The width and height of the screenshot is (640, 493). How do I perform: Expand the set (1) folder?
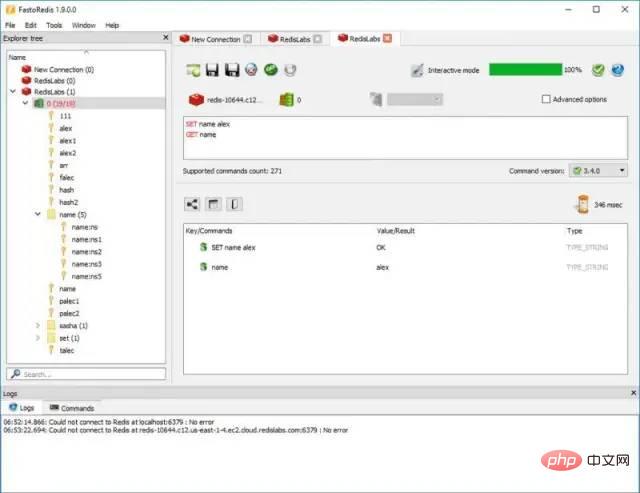click(39, 338)
